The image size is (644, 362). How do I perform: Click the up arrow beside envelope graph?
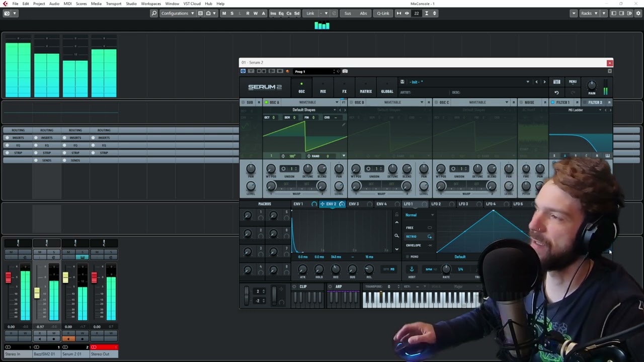pyautogui.click(x=396, y=222)
